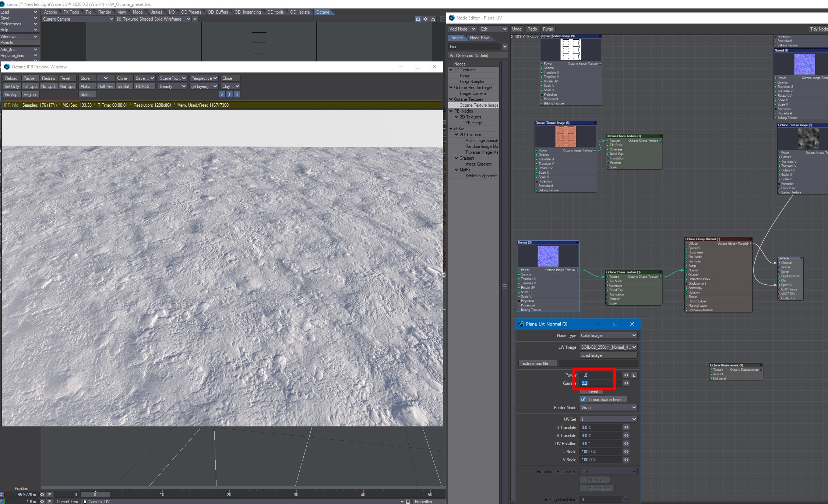The image size is (828, 504).
Task: Click the Gamma value arrows spinner
Action: (626, 383)
